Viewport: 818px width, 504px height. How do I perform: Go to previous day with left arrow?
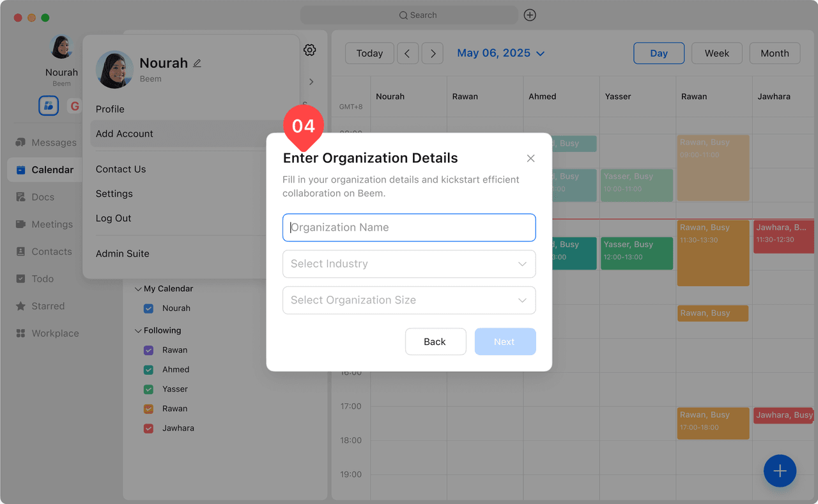pyautogui.click(x=408, y=54)
